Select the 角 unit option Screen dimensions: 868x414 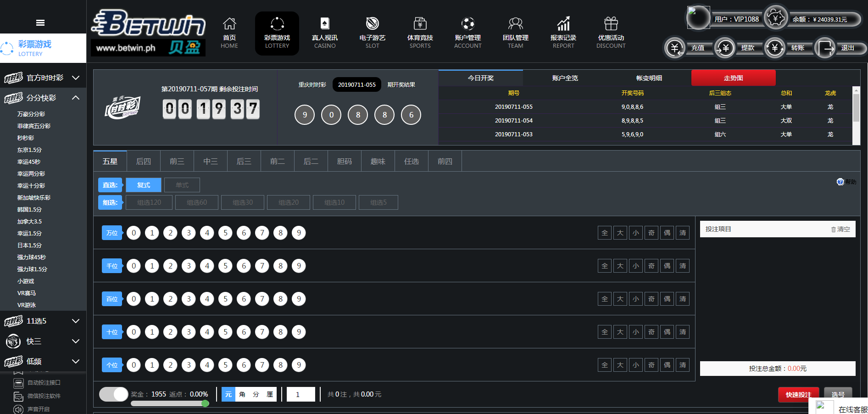(242, 394)
